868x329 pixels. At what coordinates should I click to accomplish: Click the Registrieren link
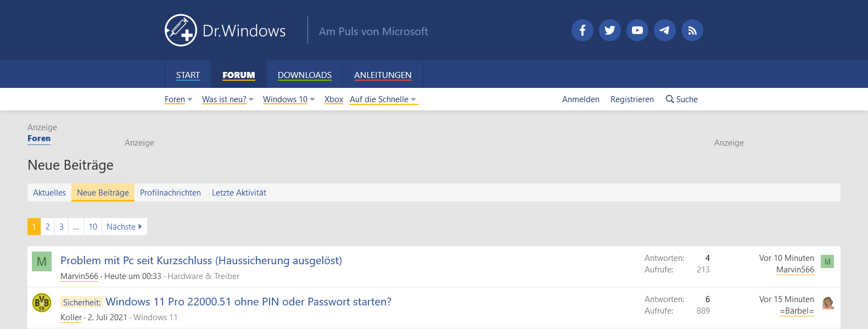click(632, 99)
